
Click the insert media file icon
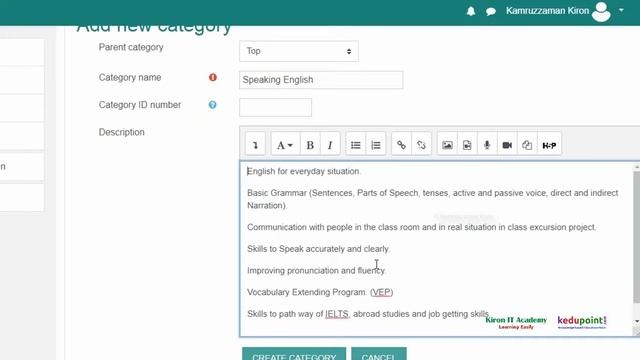tap(467, 145)
